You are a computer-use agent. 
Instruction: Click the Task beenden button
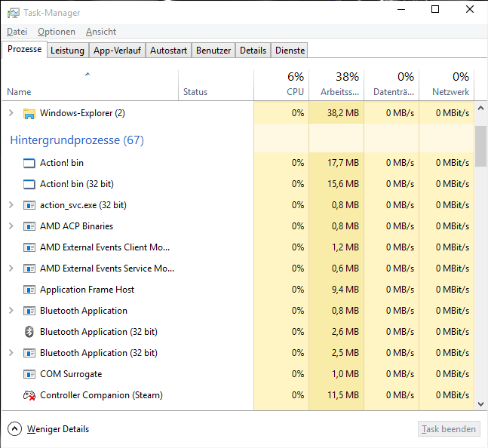coord(449,429)
